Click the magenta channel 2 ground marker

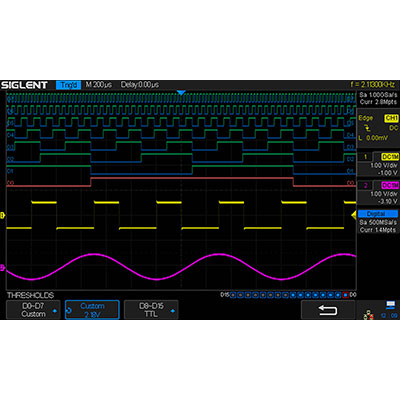point(3,267)
